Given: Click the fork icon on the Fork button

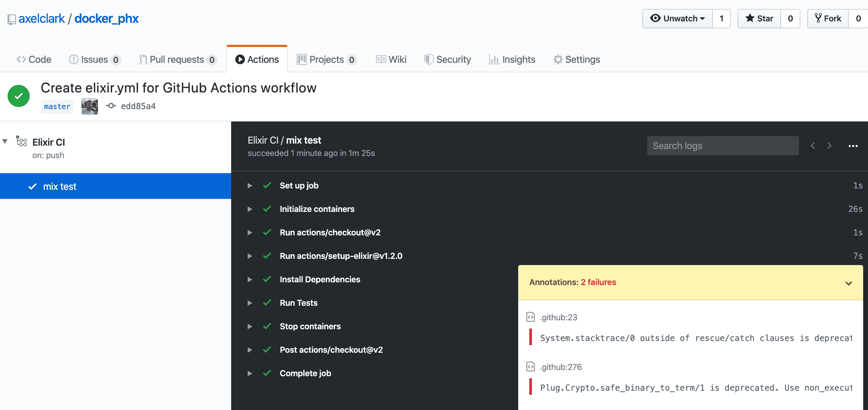Looking at the screenshot, I should click(818, 18).
